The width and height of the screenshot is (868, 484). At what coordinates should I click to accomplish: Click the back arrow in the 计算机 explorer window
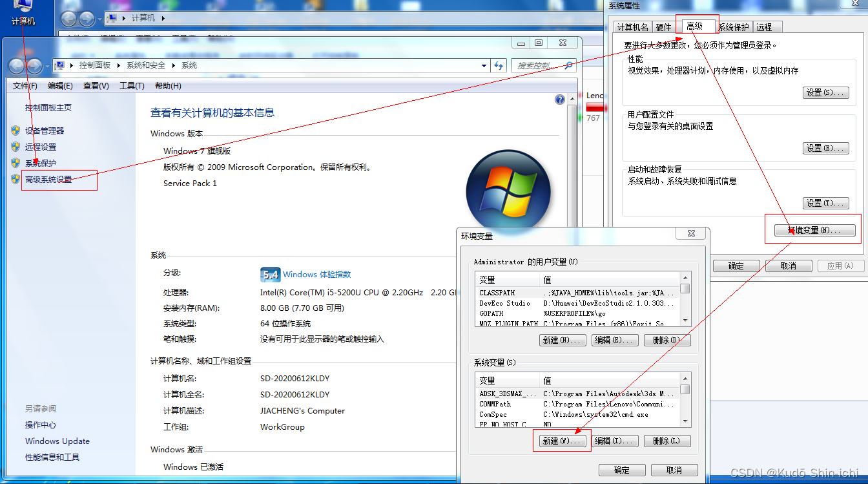pos(68,19)
